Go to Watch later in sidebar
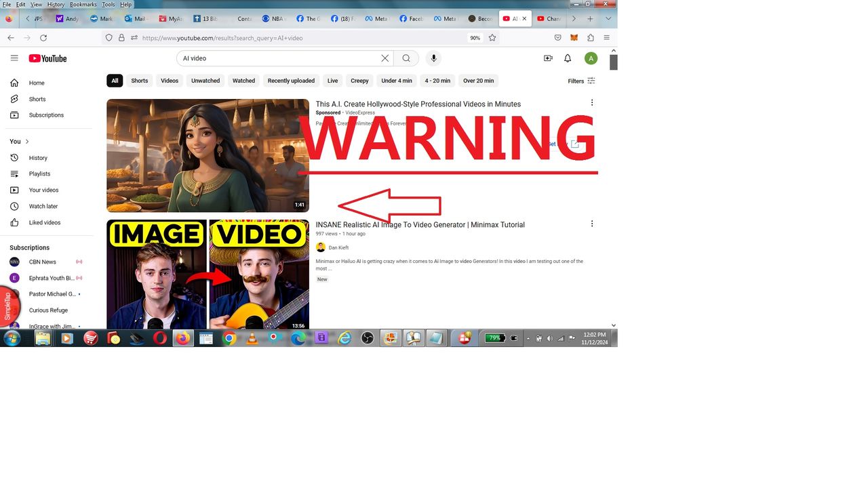 43,206
